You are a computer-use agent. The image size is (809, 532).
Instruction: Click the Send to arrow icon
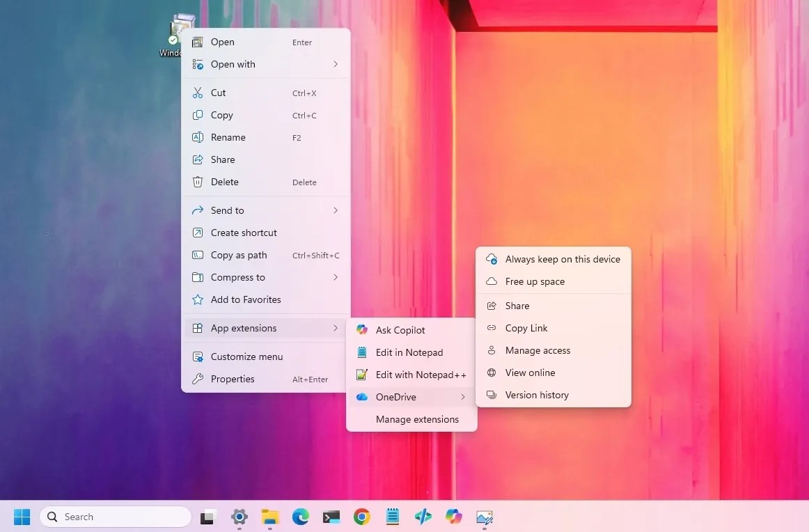click(198, 210)
